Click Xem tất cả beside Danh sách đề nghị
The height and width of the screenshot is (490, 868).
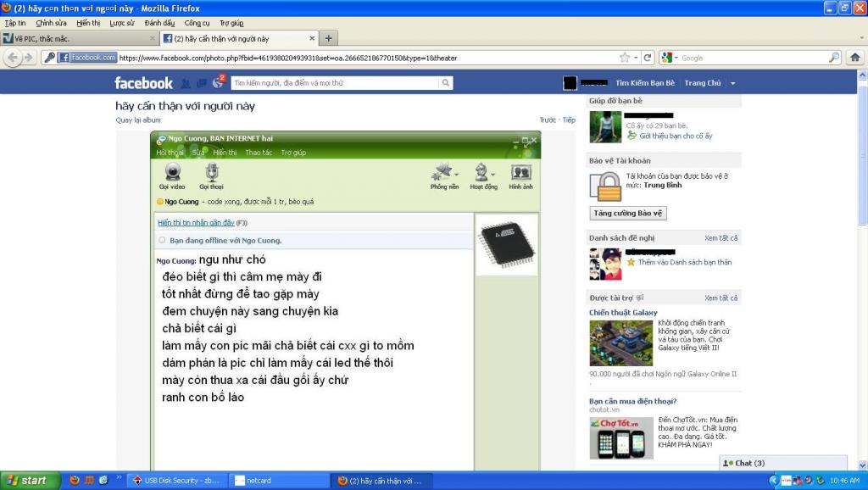pyautogui.click(x=721, y=238)
